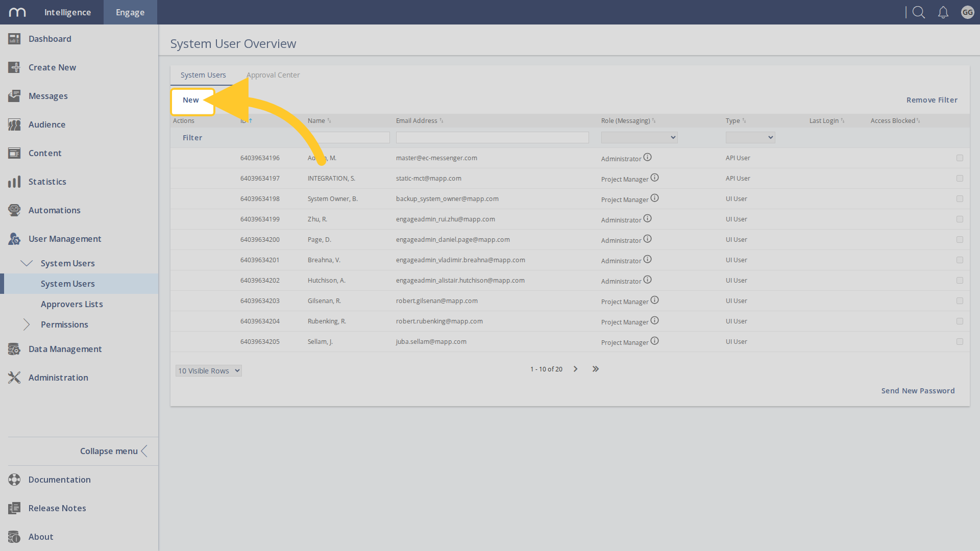This screenshot has width=980, height=551.
Task: Show role info icon for INTEGRATION, S.
Action: coord(654,178)
